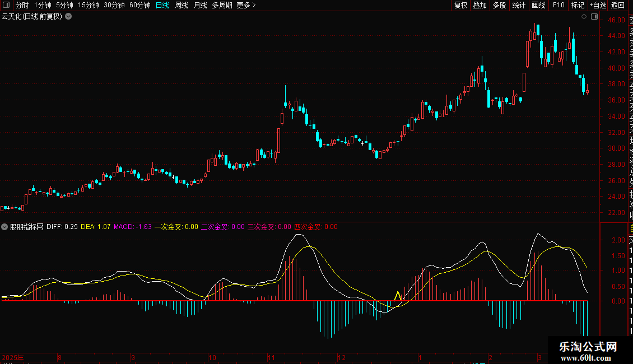
Task: Open the 多股 multi-stock view
Action: 499,5
